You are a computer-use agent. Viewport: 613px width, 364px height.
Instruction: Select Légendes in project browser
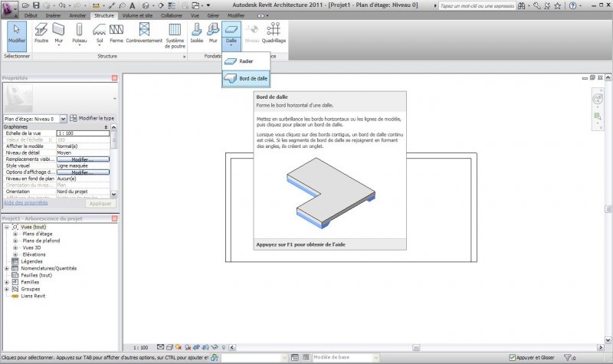coord(31,261)
